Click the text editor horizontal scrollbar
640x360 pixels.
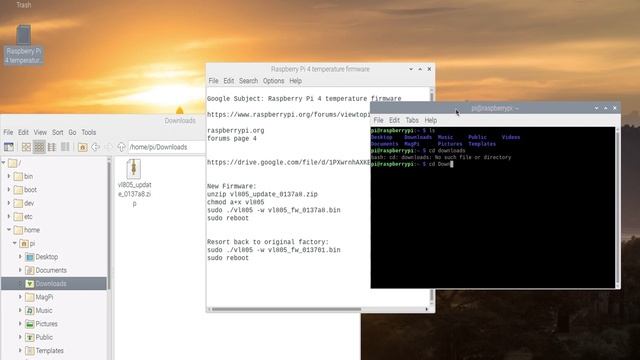(x=286, y=309)
